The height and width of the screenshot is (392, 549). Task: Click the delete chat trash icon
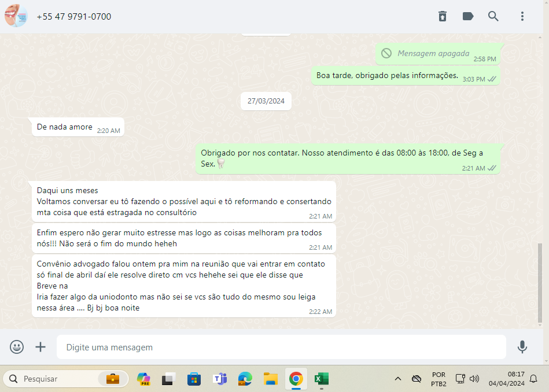point(442,16)
